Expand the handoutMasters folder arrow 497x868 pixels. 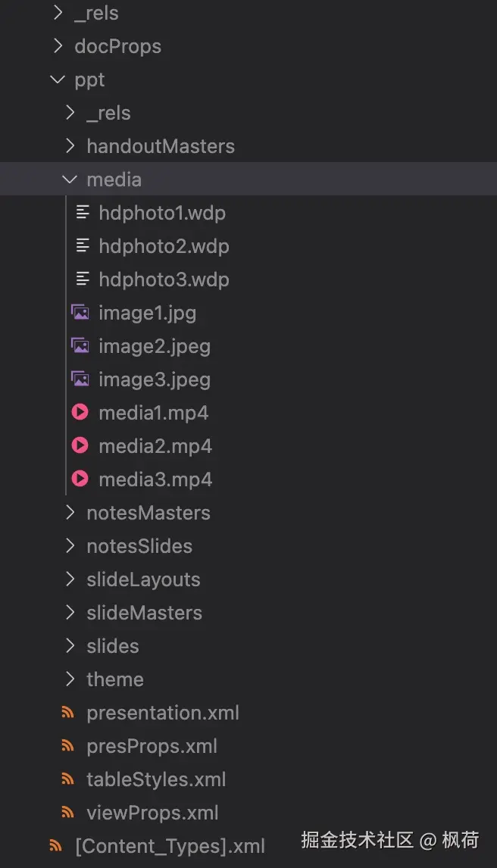point(70,146)
